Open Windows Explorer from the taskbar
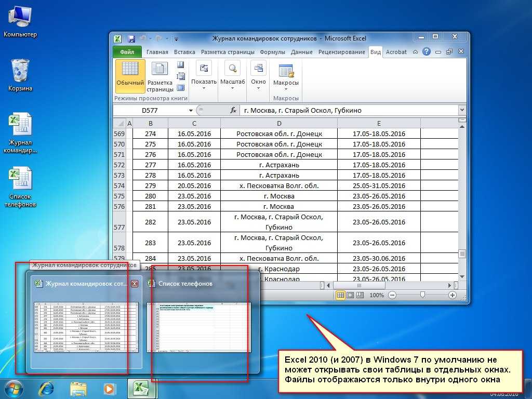The image size is (532, 399). [78, 389]
